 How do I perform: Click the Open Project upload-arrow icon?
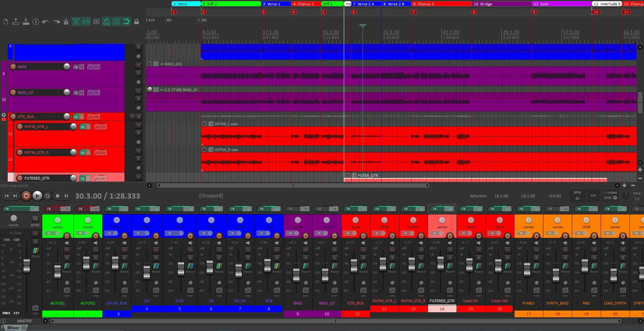[x=15, y=22]
